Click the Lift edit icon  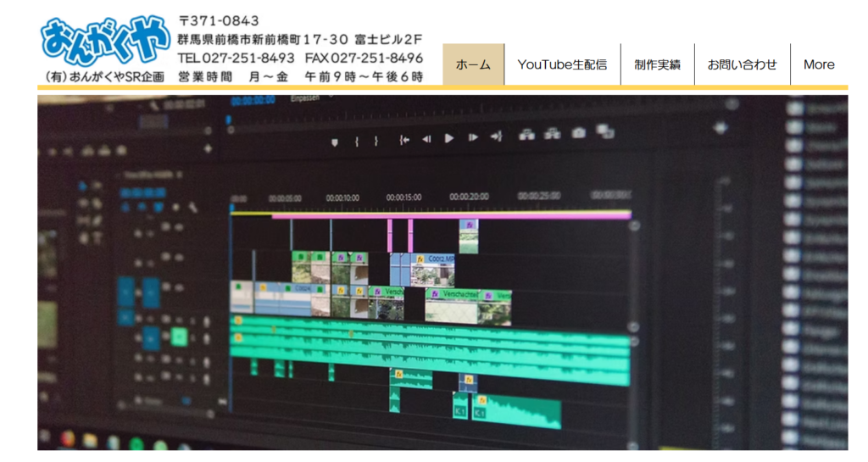pyautogui.click(x=527, y=135)
